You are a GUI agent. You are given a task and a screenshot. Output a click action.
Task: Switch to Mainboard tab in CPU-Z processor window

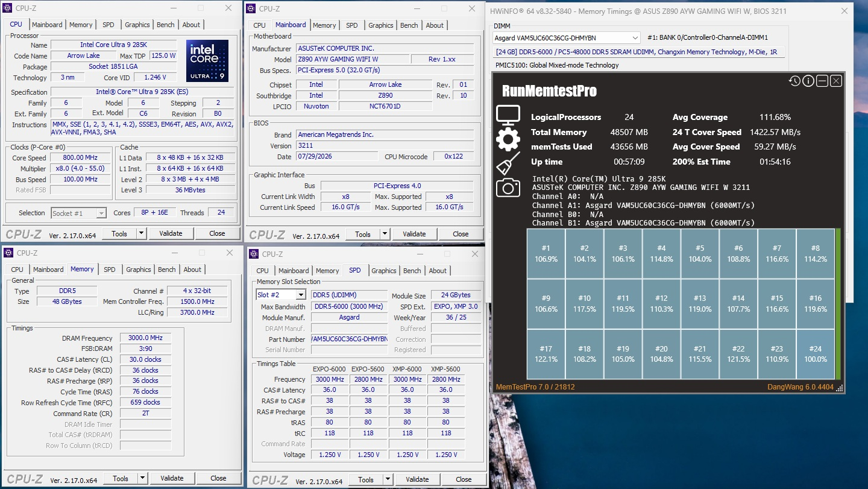47,25
